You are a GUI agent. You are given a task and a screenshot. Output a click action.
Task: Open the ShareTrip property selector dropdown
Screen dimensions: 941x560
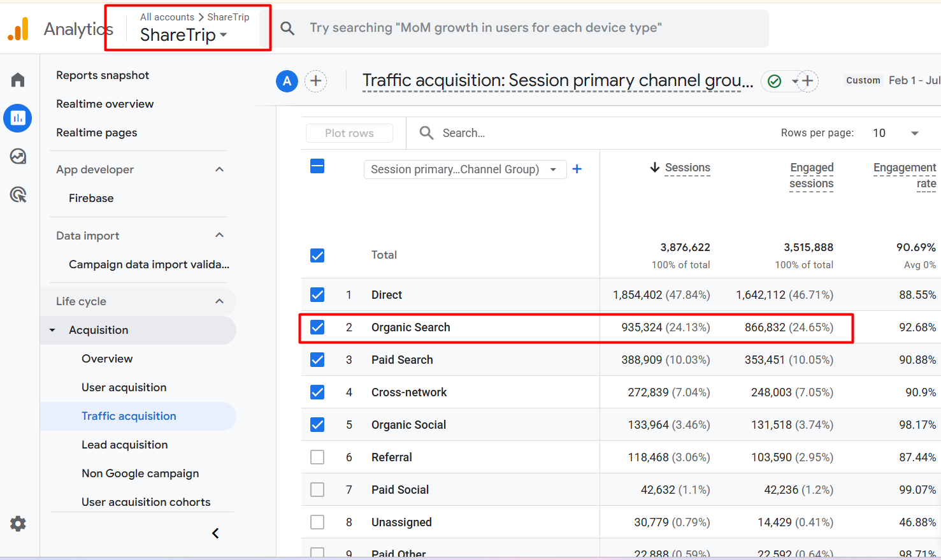click(184, 35)
